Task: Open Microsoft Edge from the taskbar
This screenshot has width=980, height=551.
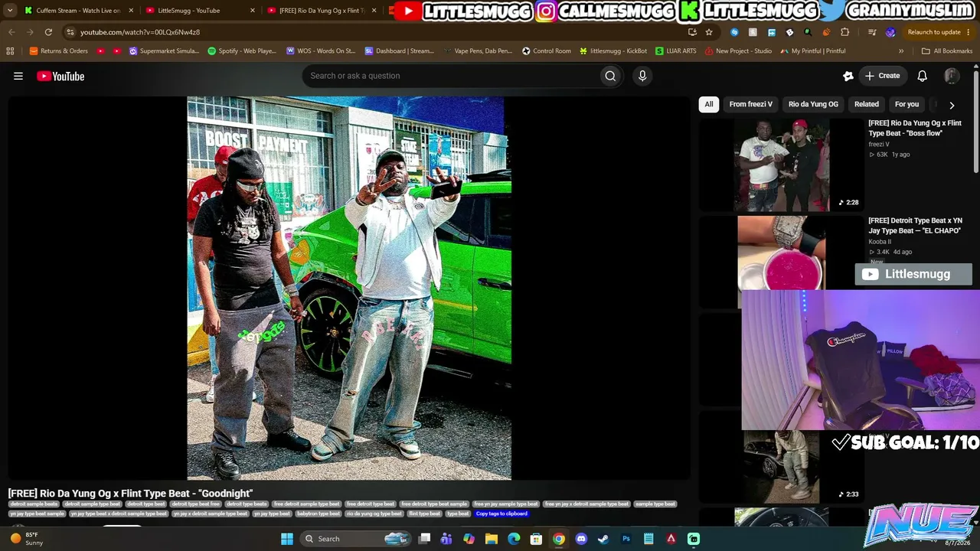Action: pos(514,539)
